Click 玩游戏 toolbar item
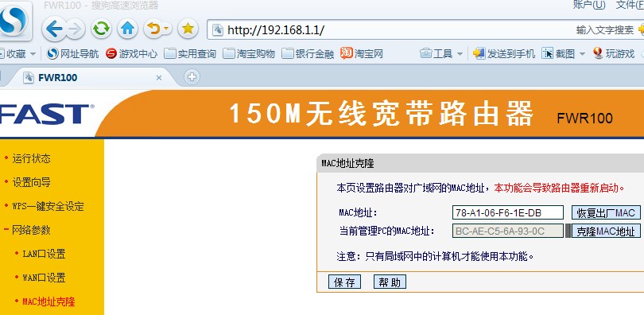 [614, 54]
